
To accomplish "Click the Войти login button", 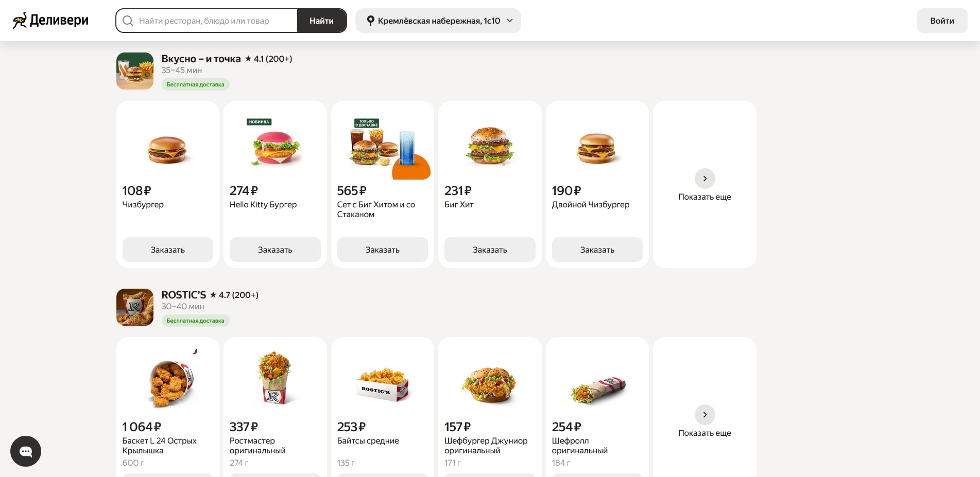I will click(x=942, y=21).
